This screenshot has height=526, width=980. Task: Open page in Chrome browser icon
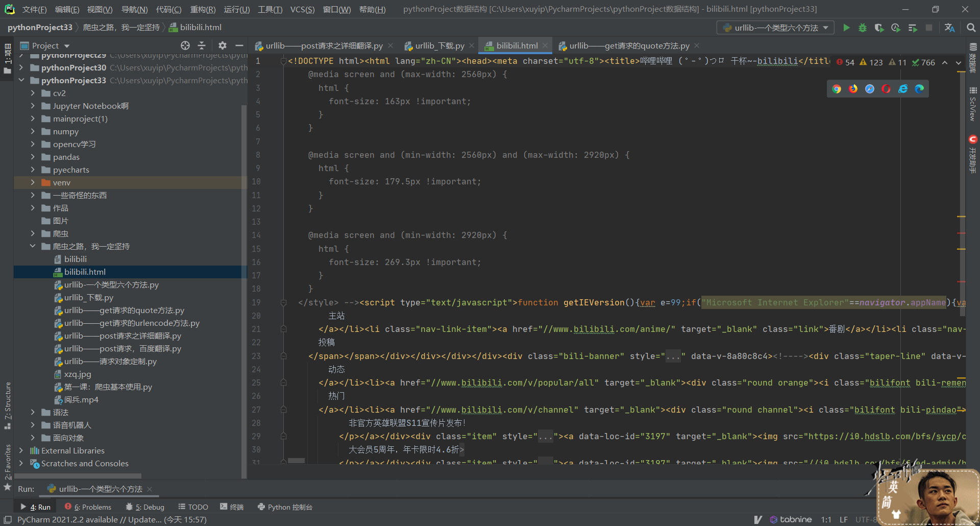tap(837, 89)
